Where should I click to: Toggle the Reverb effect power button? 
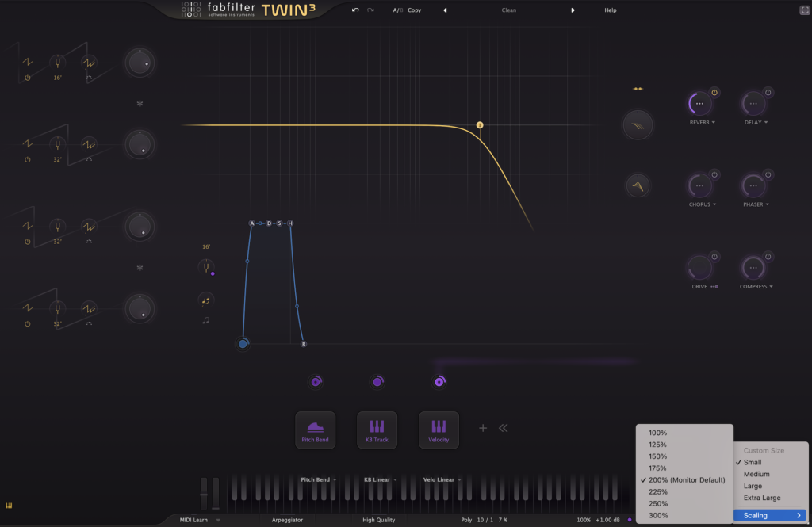[714, 93]
